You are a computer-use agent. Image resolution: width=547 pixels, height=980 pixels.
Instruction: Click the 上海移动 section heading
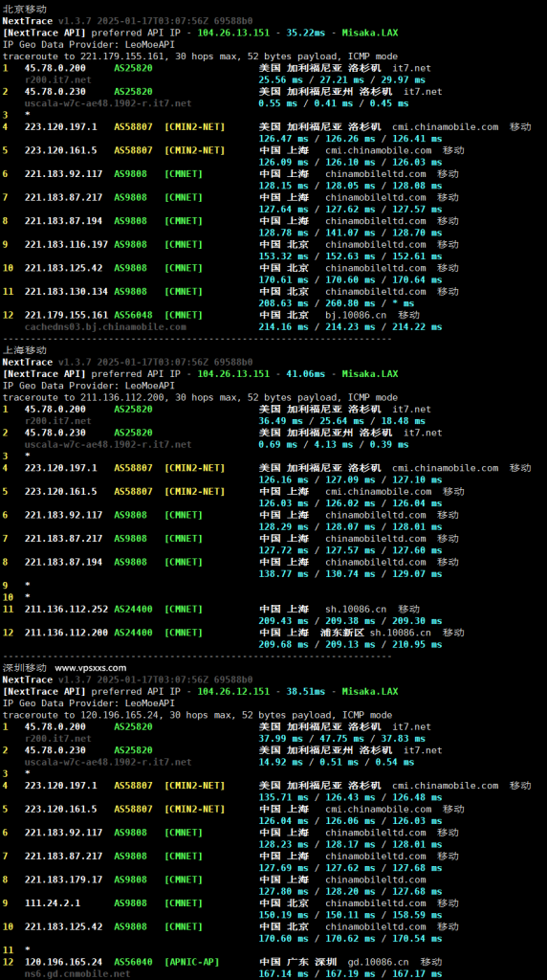tap(24, 350)
